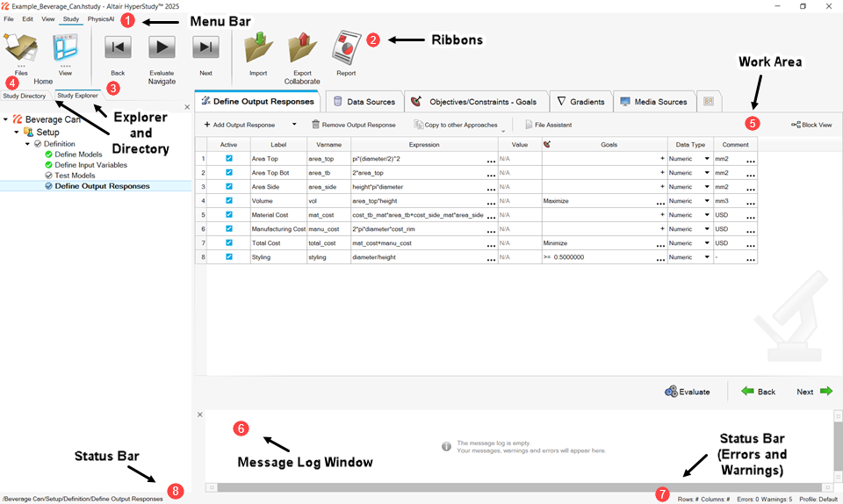Viewport: 843px width, 504px height.
Task: Open Objectives/Constraints - Goals tab
Action: point(476,101)
